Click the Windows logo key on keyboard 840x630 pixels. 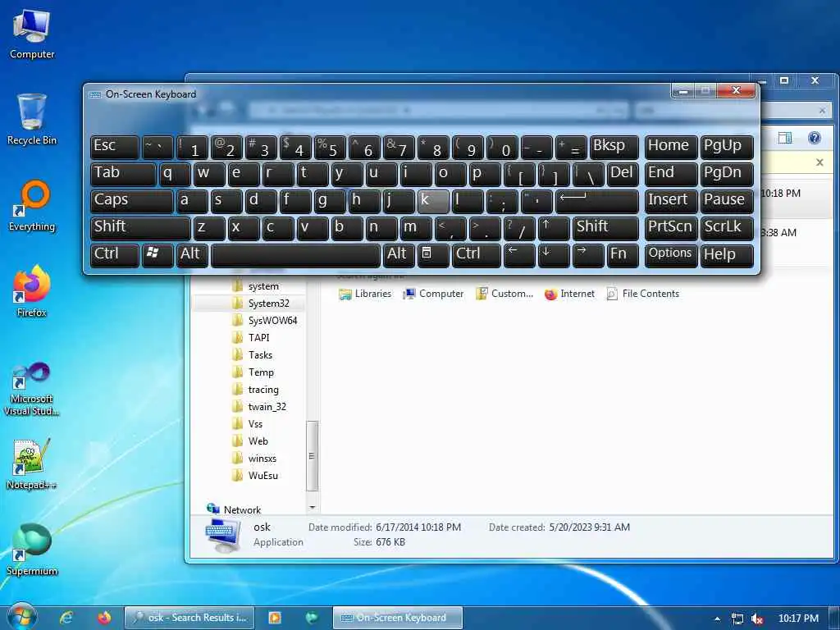[x=157, y=255]
